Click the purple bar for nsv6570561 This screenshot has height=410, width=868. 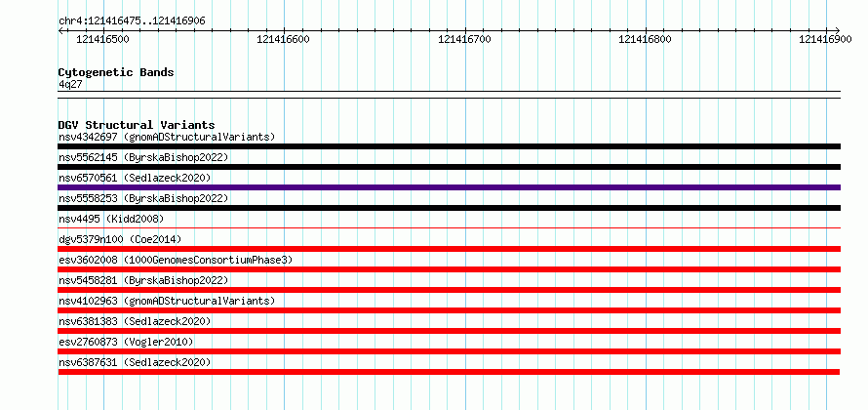449,187
